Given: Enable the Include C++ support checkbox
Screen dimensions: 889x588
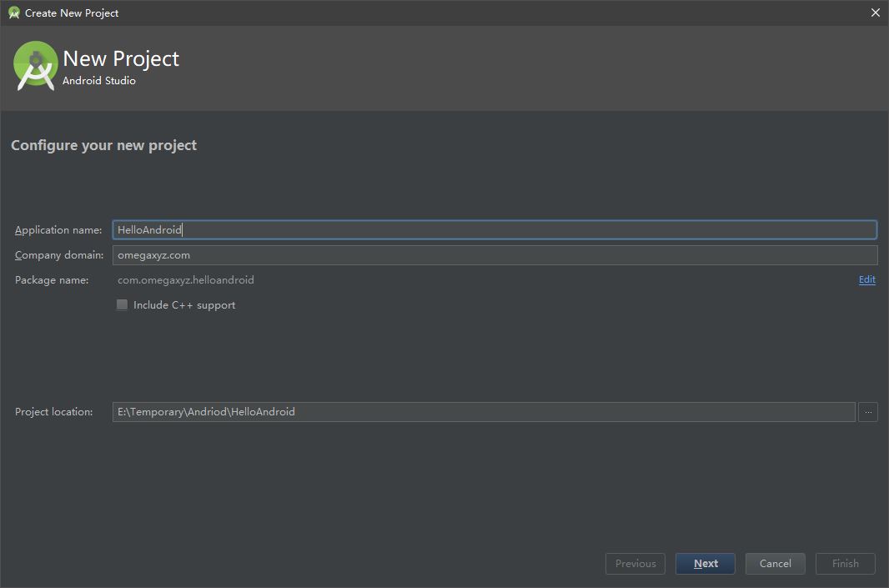Looking at the screenshot, I should pyautogui.click(x=122, y=304).
